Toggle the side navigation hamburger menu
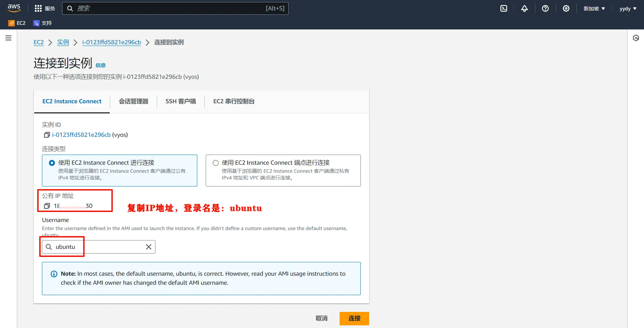Screen dimensions: 644x328 coord(8,38)
